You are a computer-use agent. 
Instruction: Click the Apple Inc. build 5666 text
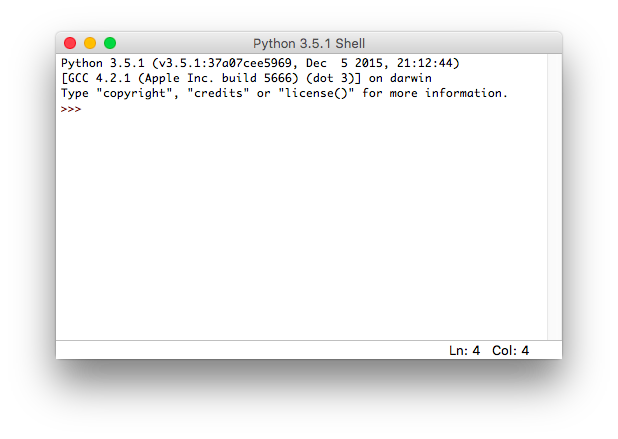coord(218,78)
